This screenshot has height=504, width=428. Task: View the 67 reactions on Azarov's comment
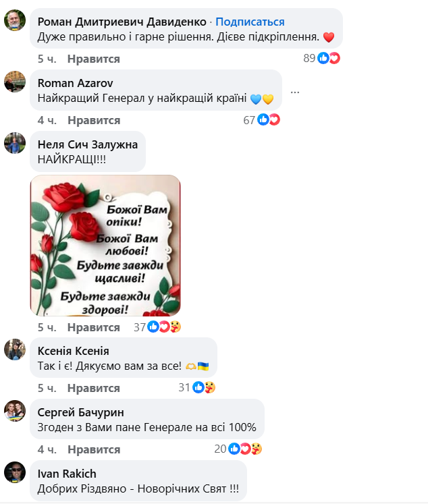(x=261, y=120)
